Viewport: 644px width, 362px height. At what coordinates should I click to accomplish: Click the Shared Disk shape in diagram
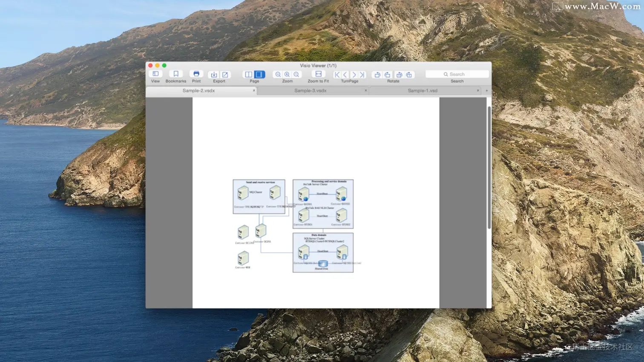click(323, 264)
